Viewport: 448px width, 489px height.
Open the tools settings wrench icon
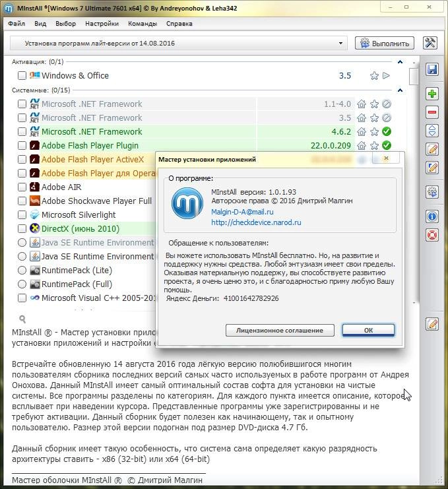pos(430,43)
